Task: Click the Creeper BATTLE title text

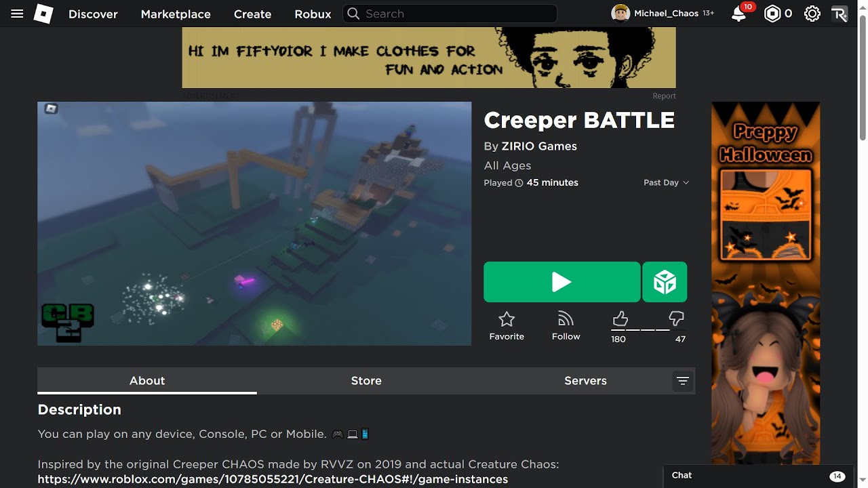Action: click(579, 120)
